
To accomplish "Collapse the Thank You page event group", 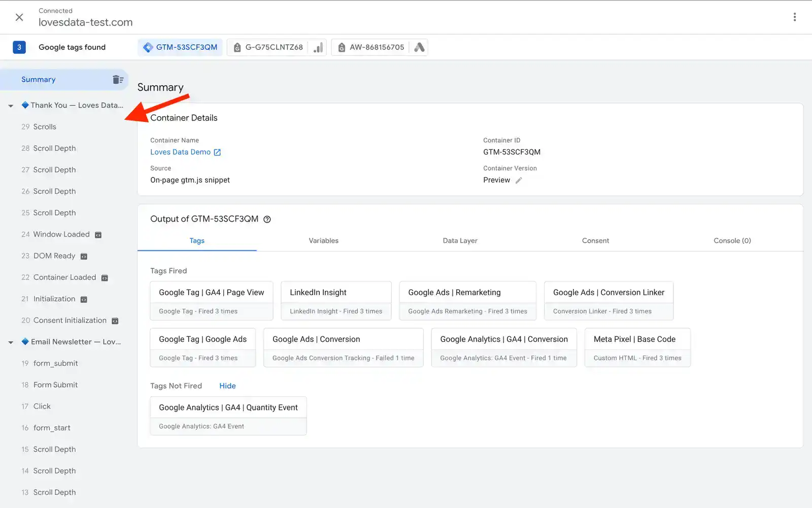I will tap(11, 106).
